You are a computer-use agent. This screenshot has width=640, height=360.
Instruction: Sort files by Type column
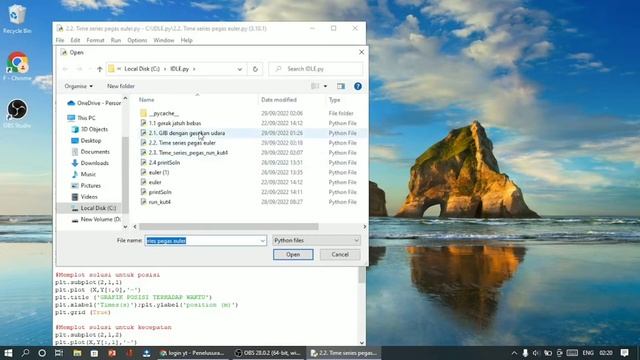pyautogui.click(x=334, y=100)
